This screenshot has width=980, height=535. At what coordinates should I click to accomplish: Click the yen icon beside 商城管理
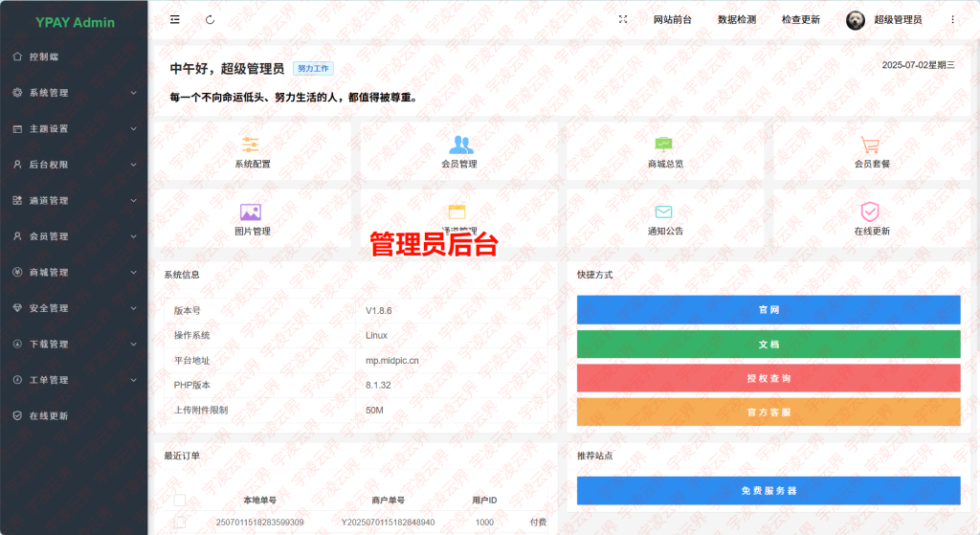[17, 273]
